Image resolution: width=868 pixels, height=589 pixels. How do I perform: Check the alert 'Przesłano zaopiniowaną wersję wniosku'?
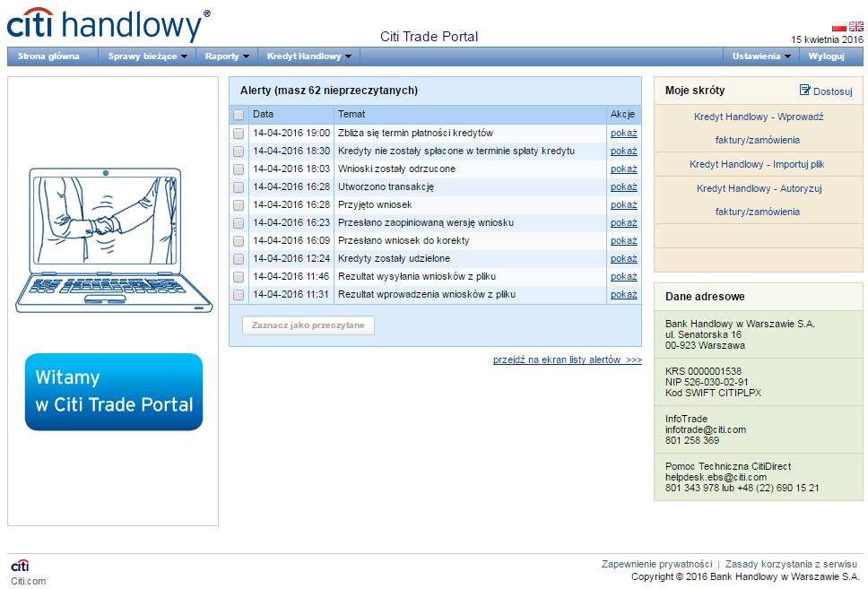[x=239, y=223]
